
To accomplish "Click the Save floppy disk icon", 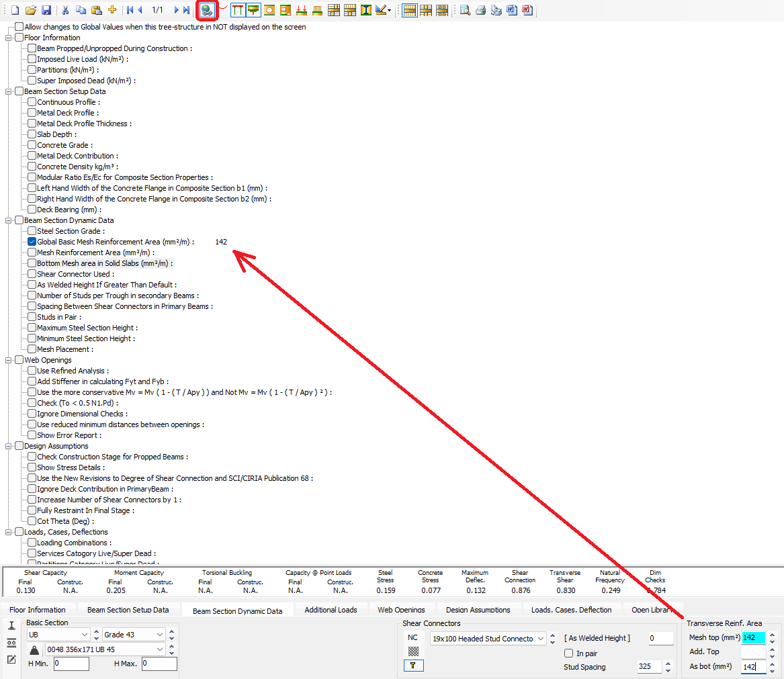I will pos(46,10).
